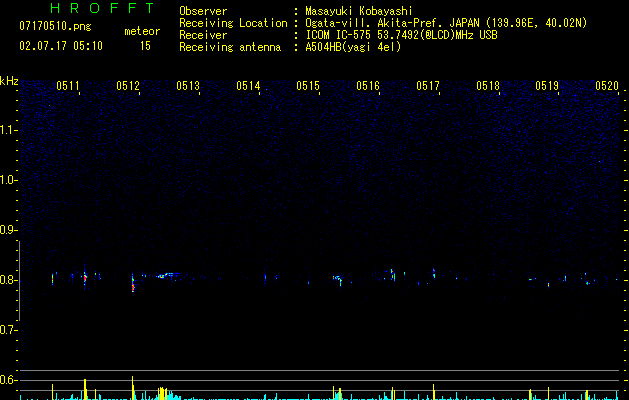Click the 0513 time marker
This screenshot has width=629, height=400.
[188, 86]
